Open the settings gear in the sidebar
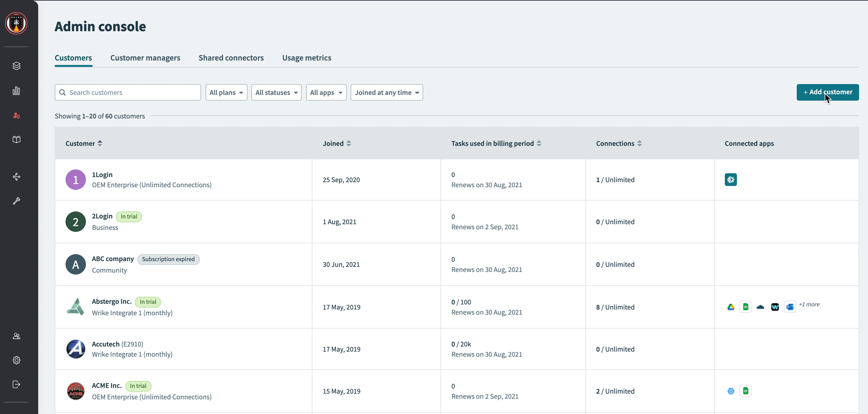Viewport: 868px width, 414px height. [16, 360]
